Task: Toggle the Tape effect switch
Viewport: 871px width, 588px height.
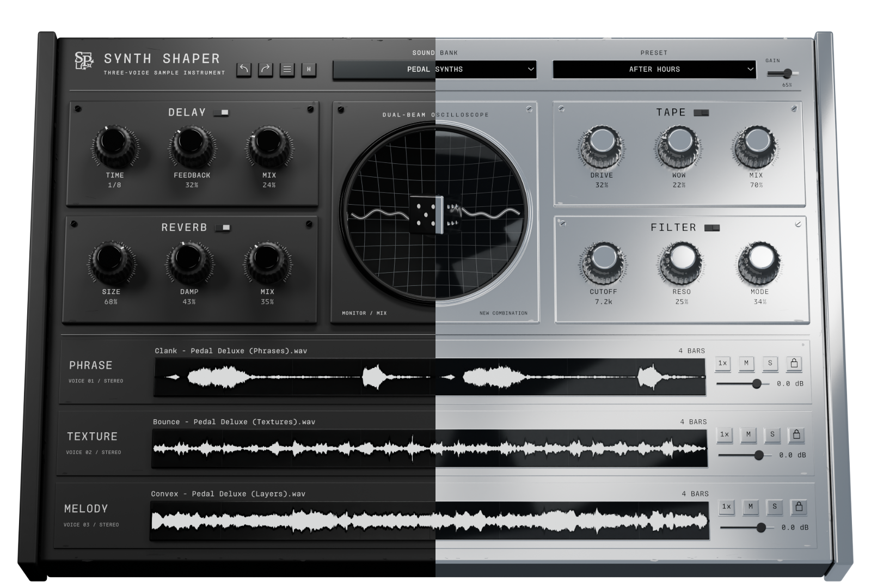Action: [701, 113]
